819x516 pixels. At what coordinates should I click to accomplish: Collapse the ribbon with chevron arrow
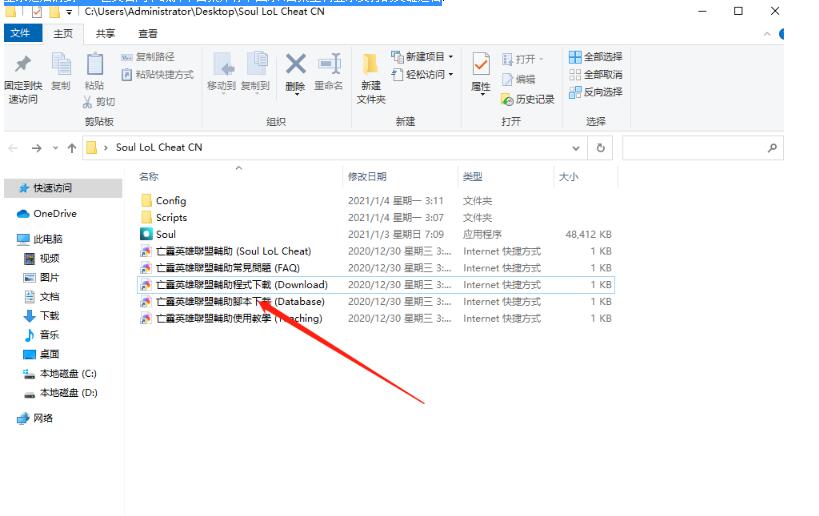pyautogui.click(x=767, y=34)
